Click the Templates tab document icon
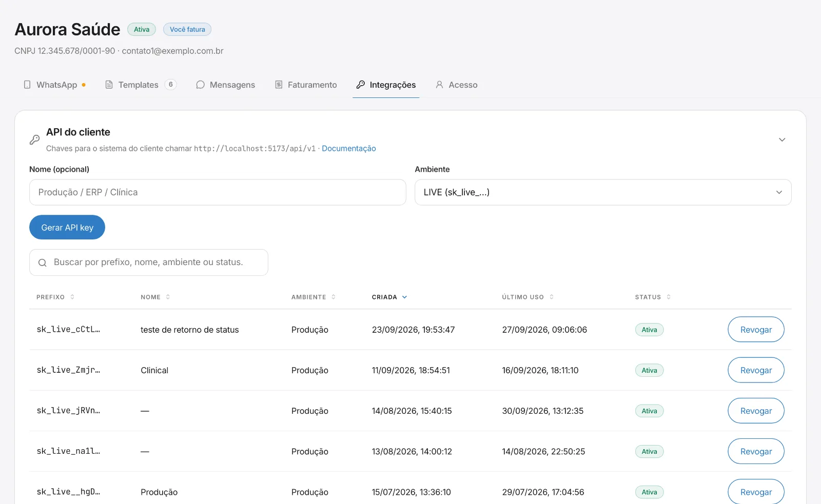Image resolution: width=821 pixels, height=504 pixels. tap(109, 85)
